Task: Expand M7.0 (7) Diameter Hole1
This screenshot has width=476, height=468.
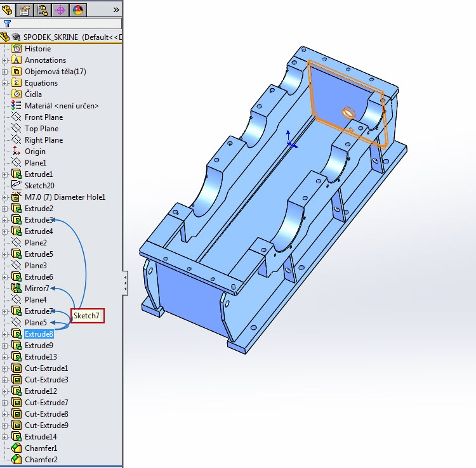Action: pos(4,197)
